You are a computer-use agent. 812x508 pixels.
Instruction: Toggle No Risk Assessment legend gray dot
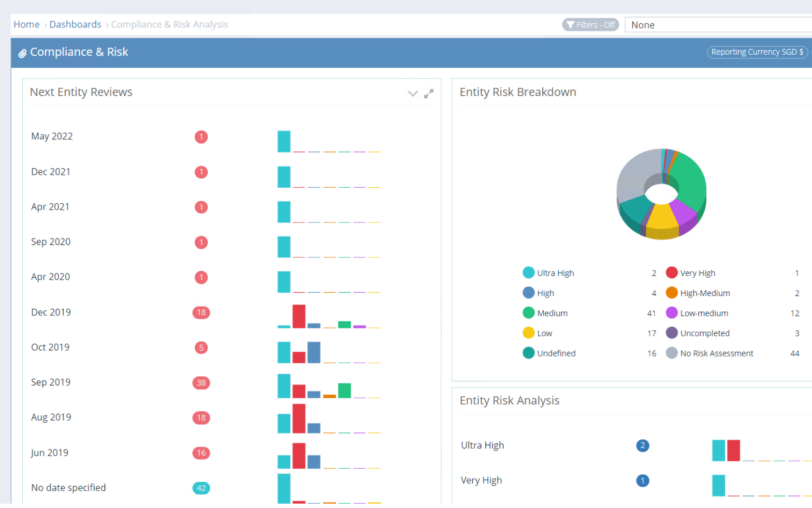(x=671, y=353)
